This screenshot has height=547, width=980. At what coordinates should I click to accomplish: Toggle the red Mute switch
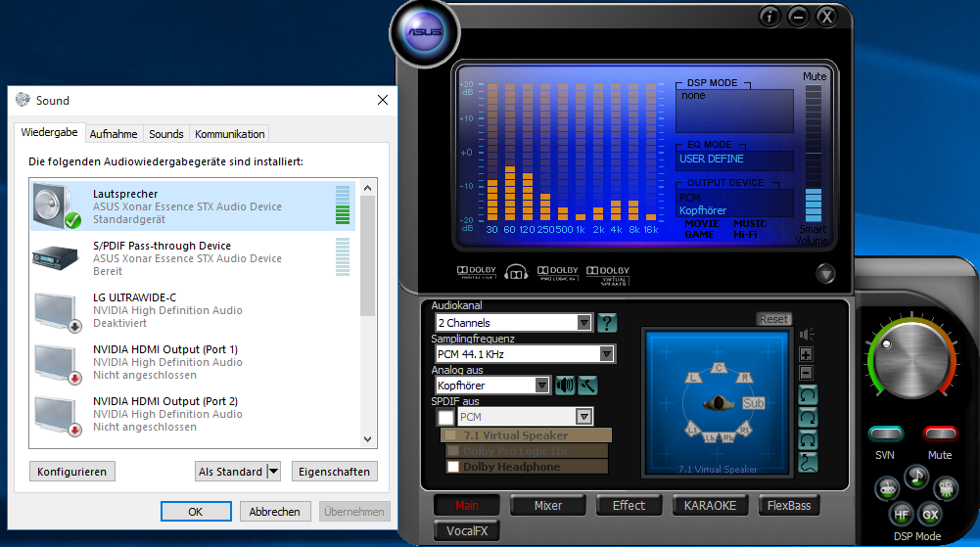[940, 433]
